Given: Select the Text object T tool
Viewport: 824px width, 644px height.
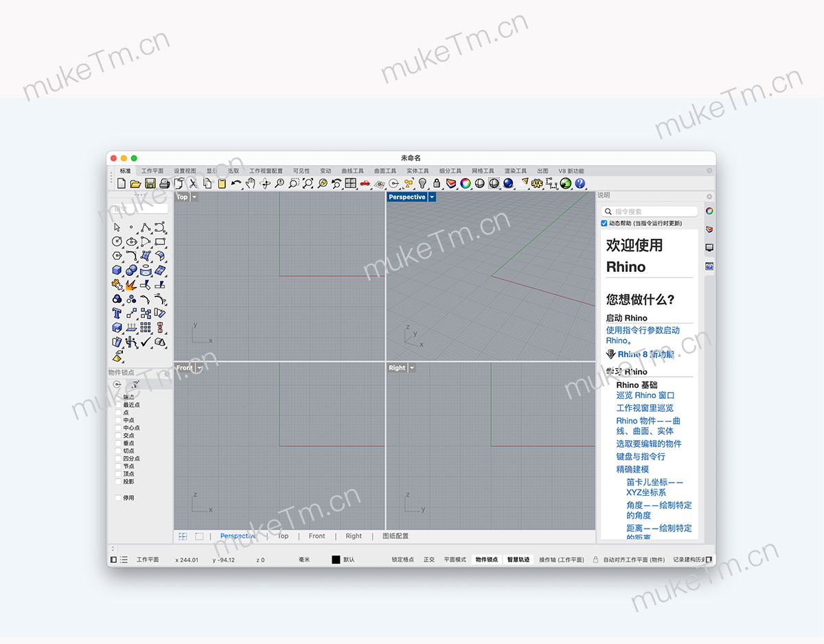Looking at the screenshot, I should coord(117,313).
